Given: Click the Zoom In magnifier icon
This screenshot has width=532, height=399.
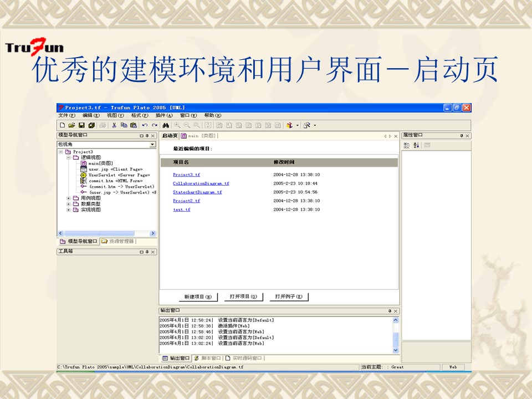Looking at the screenshot, I should (x=177, y=125).
